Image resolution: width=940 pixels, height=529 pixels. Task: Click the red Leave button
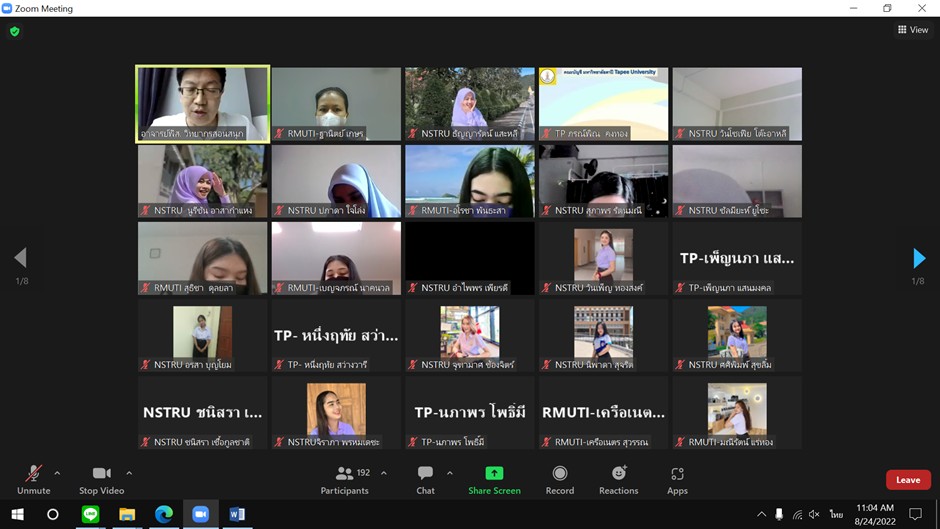pos(907,480)
